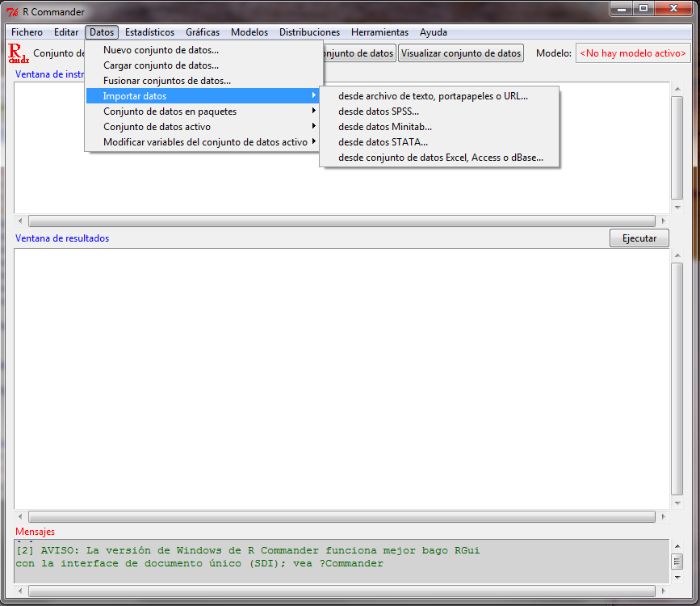Open the Estadísticos menu
The width and height of the screenshot is (700, 606).
pos(149,32)
